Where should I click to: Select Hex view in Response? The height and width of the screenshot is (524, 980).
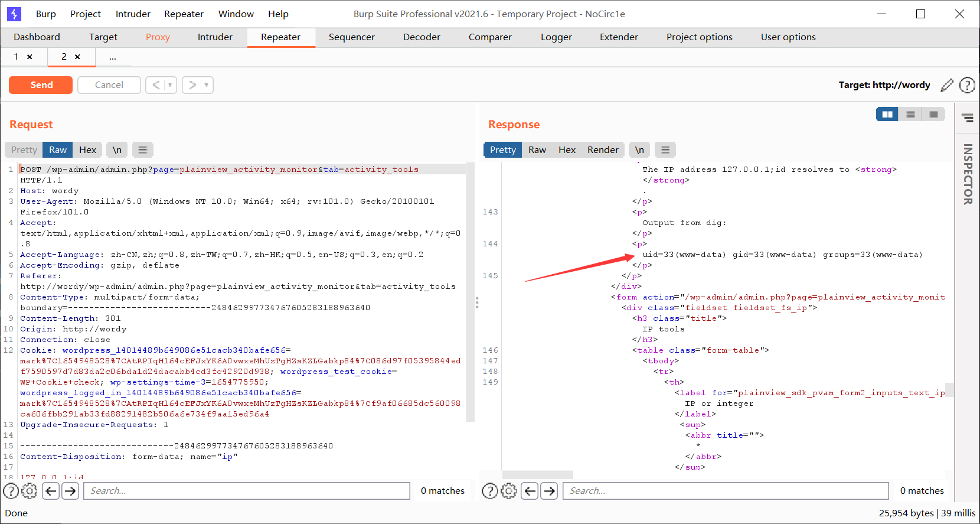coord(567,150)
